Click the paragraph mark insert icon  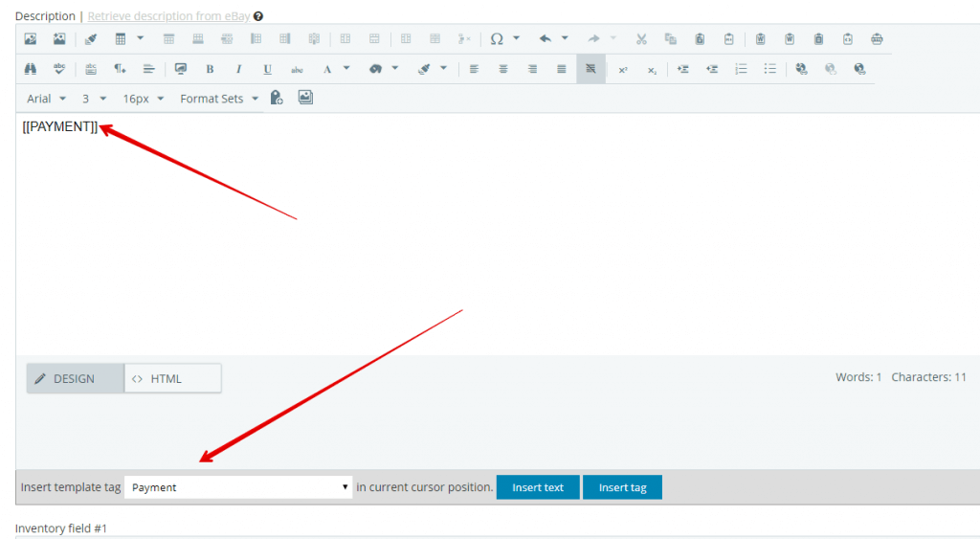pyautogui.click(x=120, y=69)
